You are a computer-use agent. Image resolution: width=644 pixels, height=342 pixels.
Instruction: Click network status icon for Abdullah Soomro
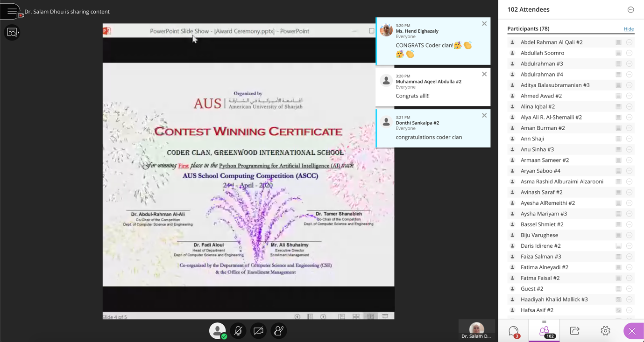618,53
